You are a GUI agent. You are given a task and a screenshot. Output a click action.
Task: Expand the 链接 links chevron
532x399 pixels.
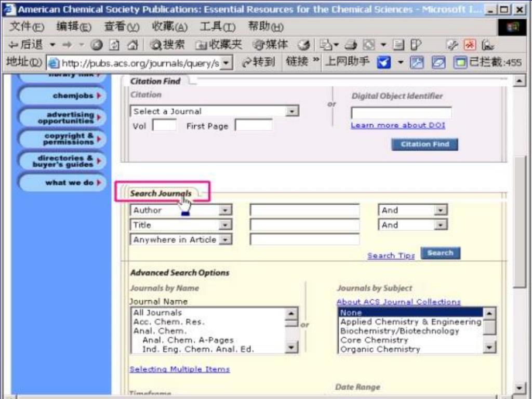tap(316, 60)
